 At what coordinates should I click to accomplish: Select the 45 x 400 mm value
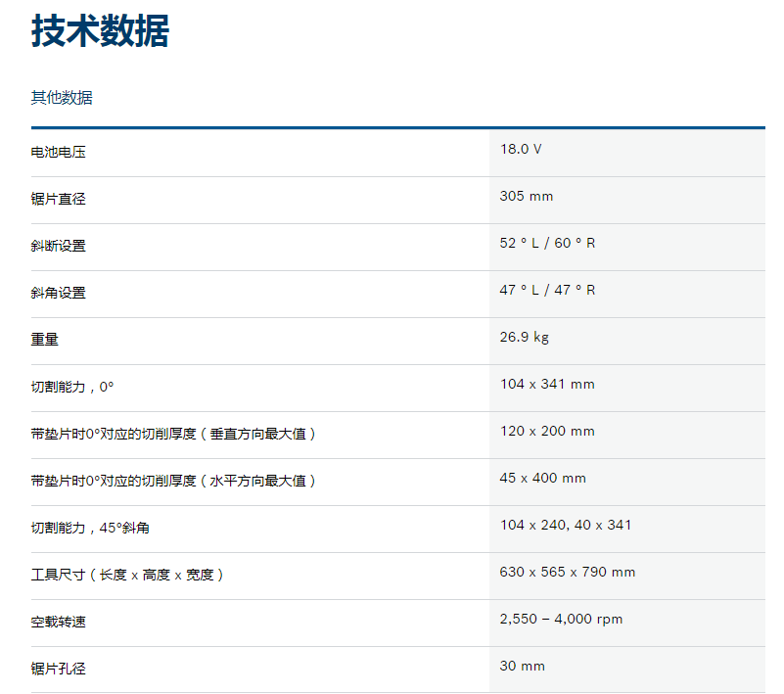(x=542, y=478)
